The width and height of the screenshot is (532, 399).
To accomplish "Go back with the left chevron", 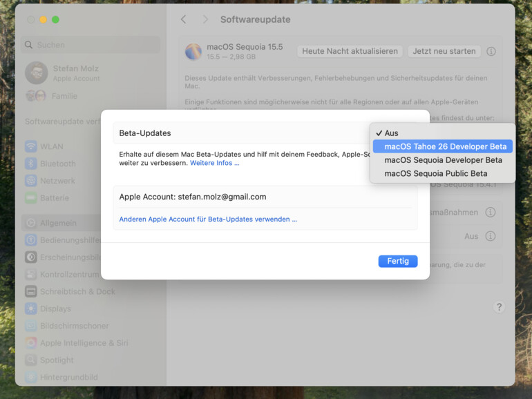I will pos(184,19).
